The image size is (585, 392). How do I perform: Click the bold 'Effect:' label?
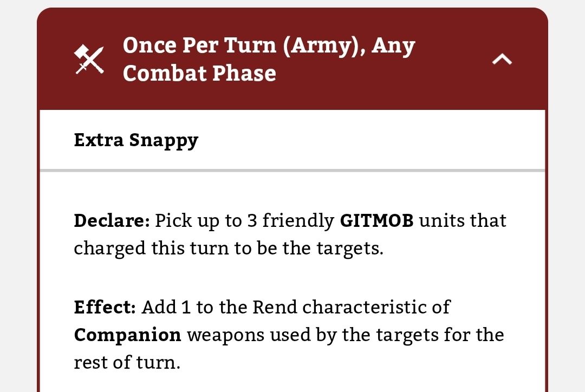[x=105, y=307]
